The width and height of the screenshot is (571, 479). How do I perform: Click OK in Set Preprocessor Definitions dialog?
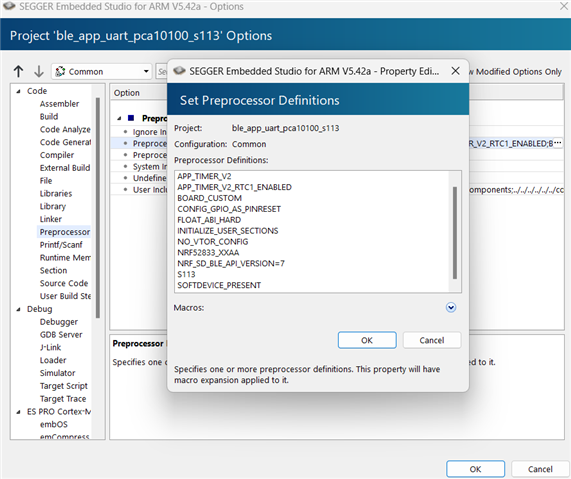pyautogui.click(x=367, y=340)
